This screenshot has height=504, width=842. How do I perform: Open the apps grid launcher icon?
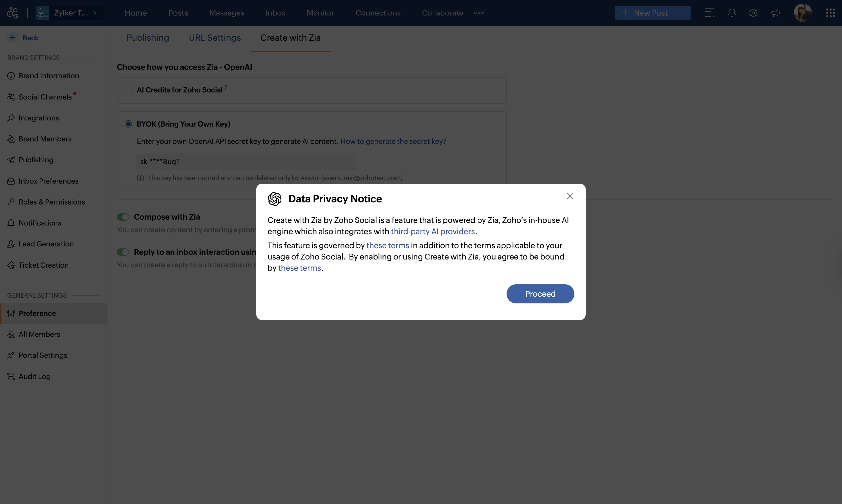coord(830,13)
